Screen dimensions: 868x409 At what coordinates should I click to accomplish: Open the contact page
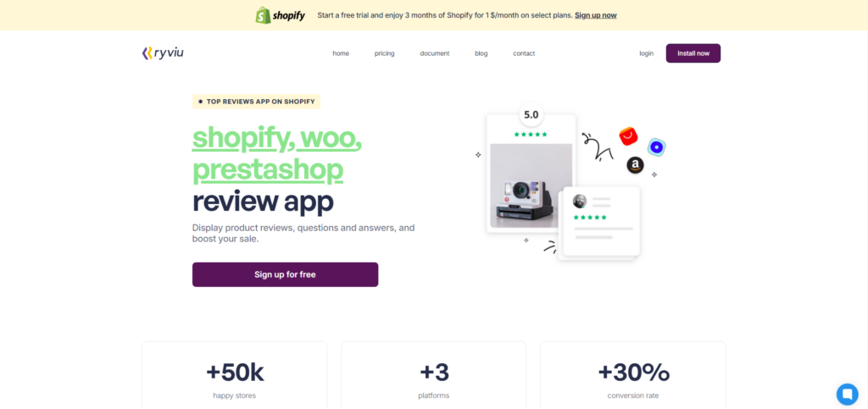click(x=524, y=53)
